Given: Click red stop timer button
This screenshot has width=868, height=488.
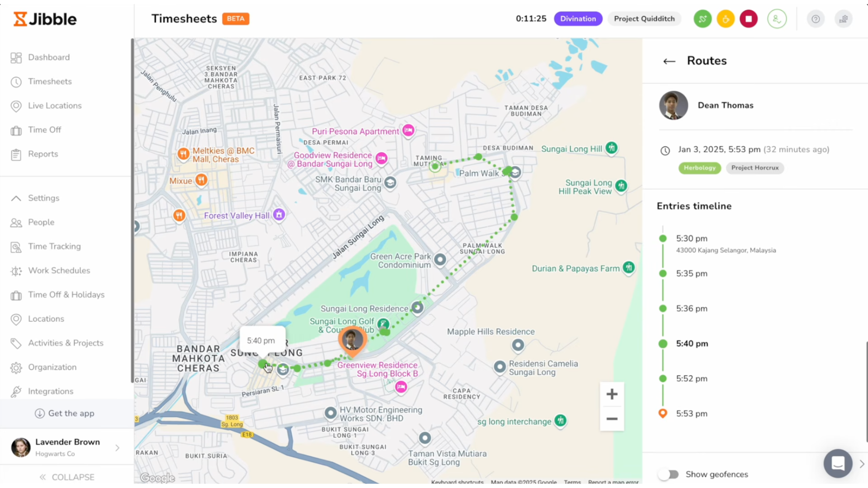Looking at the screenshot, I should [749, 19].
